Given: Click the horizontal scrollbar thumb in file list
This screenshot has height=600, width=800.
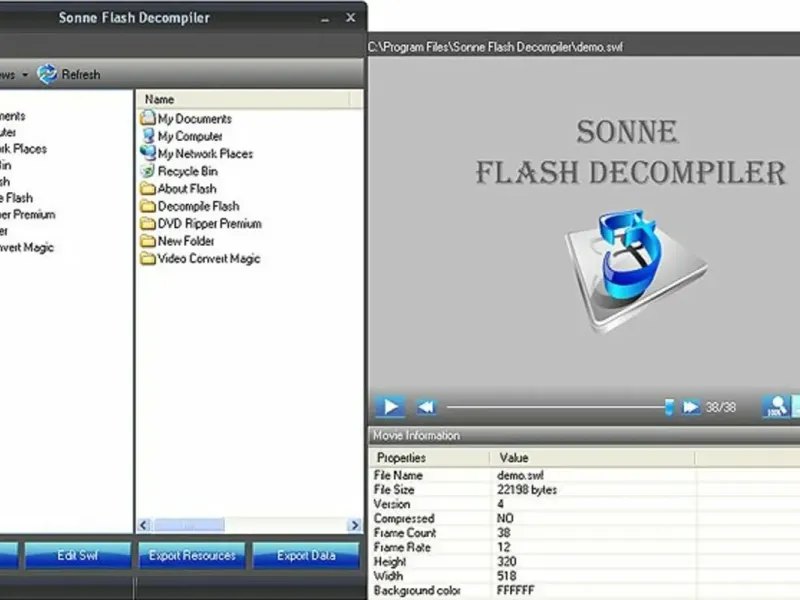Looking at the screenshot, I should click(189, 525).
